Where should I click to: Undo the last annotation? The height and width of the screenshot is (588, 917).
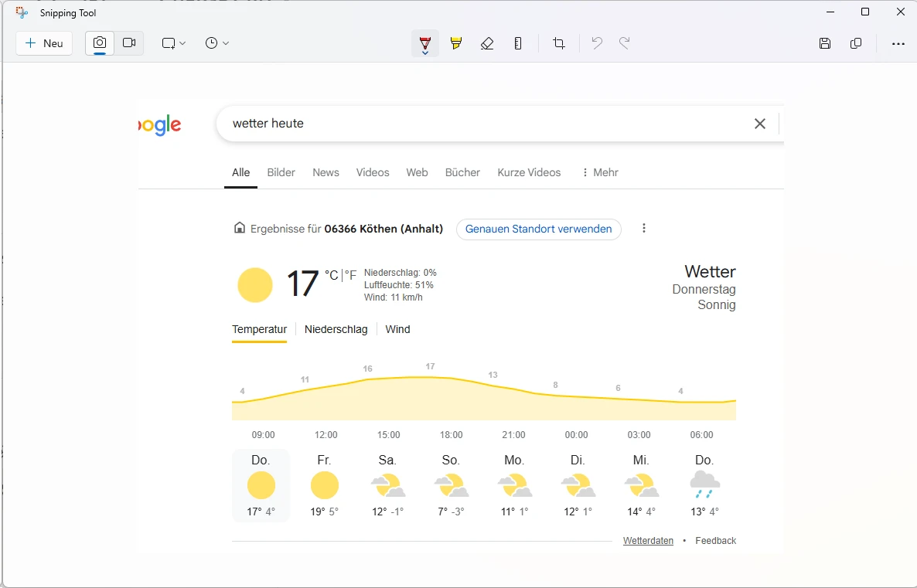(597, 42)
